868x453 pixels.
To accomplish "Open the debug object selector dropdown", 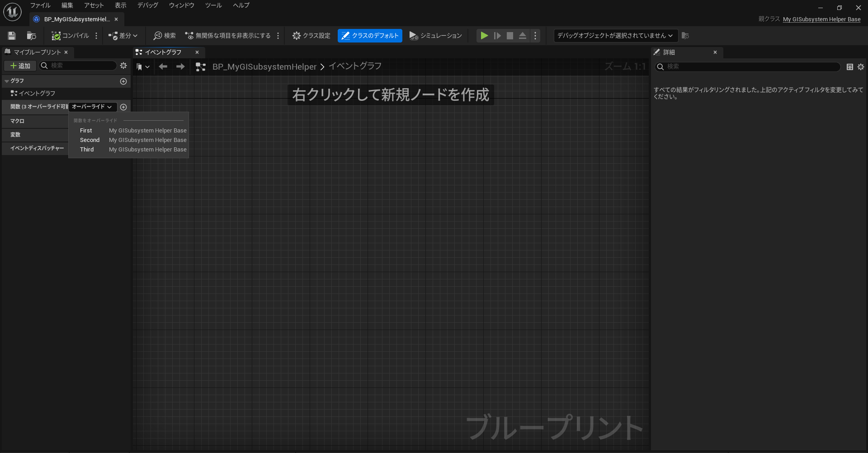I will click(615, 36).
